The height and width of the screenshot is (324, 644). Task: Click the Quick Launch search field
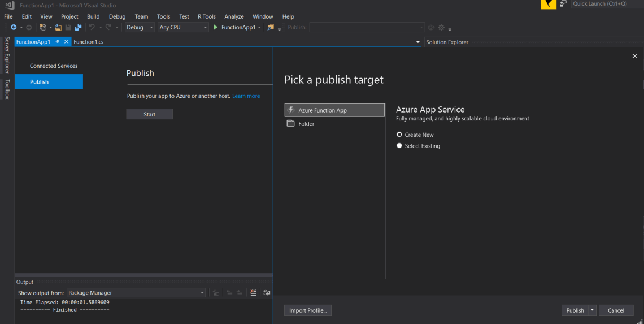[x=607, y=4]
